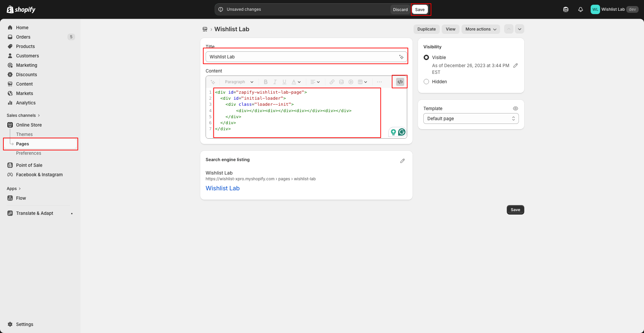Image resolution: width=644 pixels, height=333 pixels.
Task: Click the Customers person icon
Action: click(10, 56)
